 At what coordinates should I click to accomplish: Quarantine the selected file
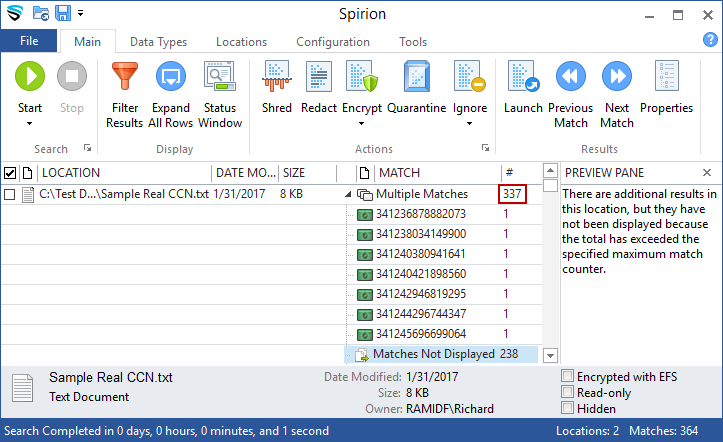pos(416,77)
